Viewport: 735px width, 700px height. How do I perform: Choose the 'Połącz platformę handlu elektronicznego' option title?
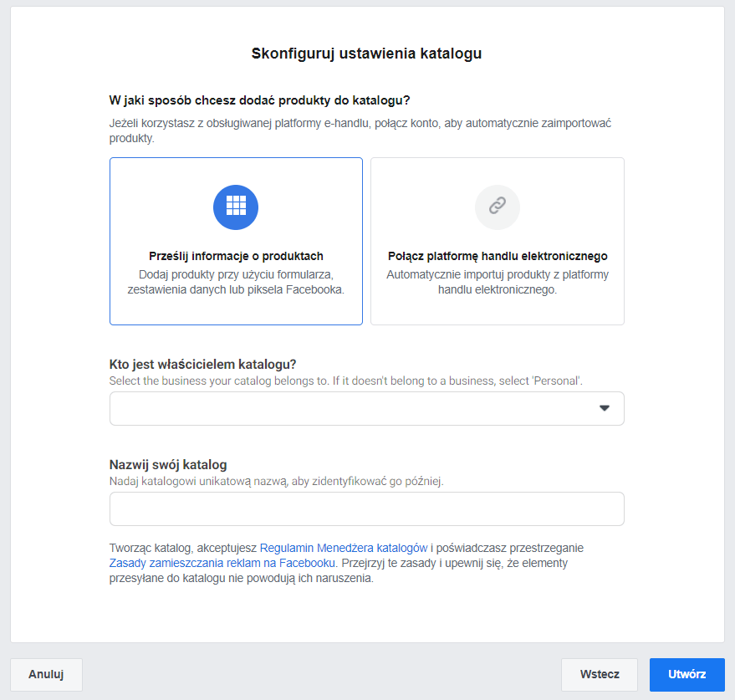click(498, 257)
